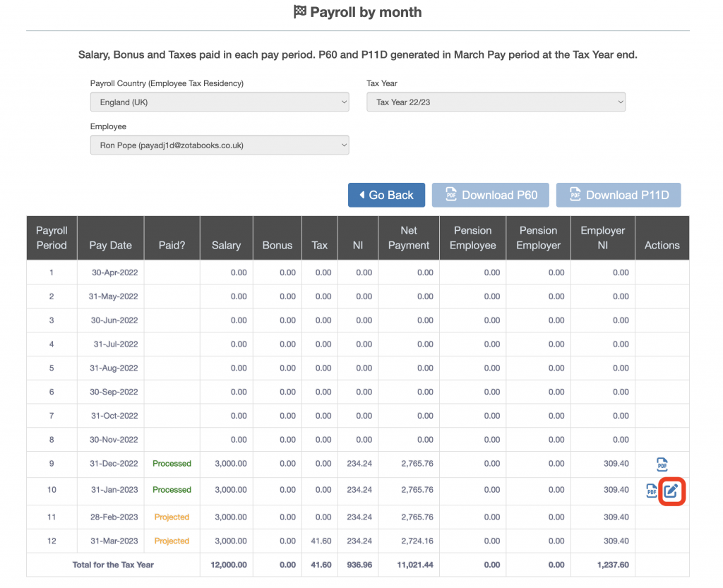The height and width of the screenshot is (588, 723).
Task: Click the Projected status for 28-Feb-2023
Action: (172, 517)
